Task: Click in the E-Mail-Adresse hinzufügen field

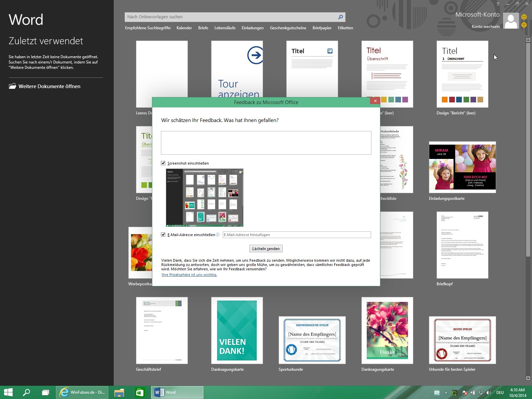Action: coord(297,235)
